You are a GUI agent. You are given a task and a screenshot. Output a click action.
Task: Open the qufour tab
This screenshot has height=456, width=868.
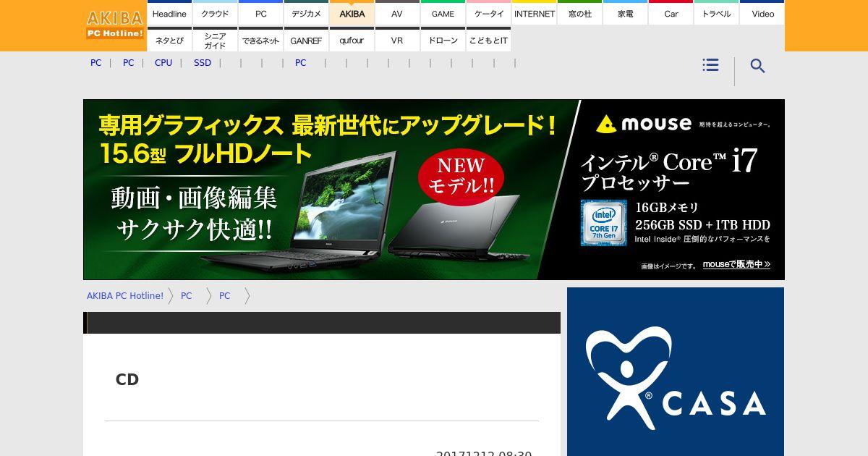pos(352,41)
